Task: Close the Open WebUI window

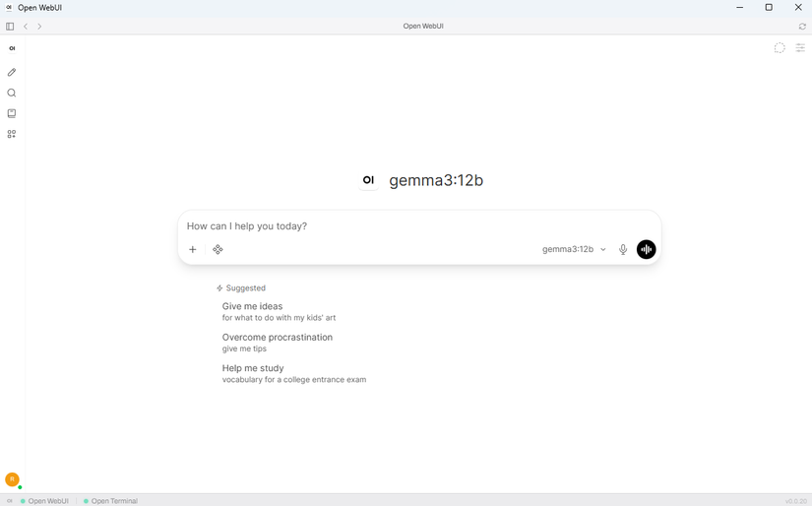Action: pos(798,7)
